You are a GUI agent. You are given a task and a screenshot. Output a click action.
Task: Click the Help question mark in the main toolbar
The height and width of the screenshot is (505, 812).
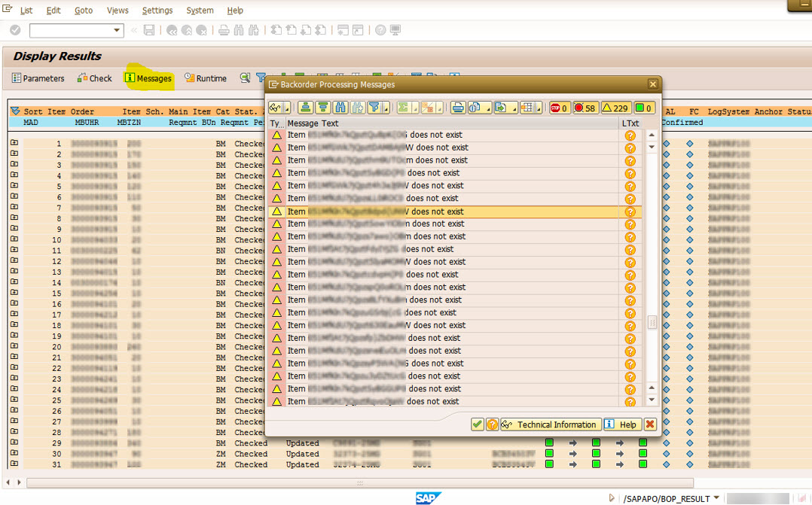tap(380, 30)
